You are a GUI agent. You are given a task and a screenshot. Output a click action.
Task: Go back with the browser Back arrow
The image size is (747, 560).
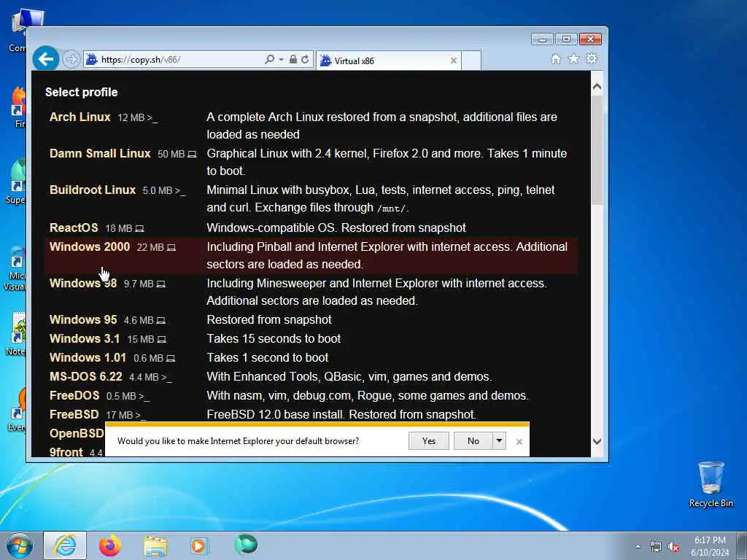[x=46, y=59]
